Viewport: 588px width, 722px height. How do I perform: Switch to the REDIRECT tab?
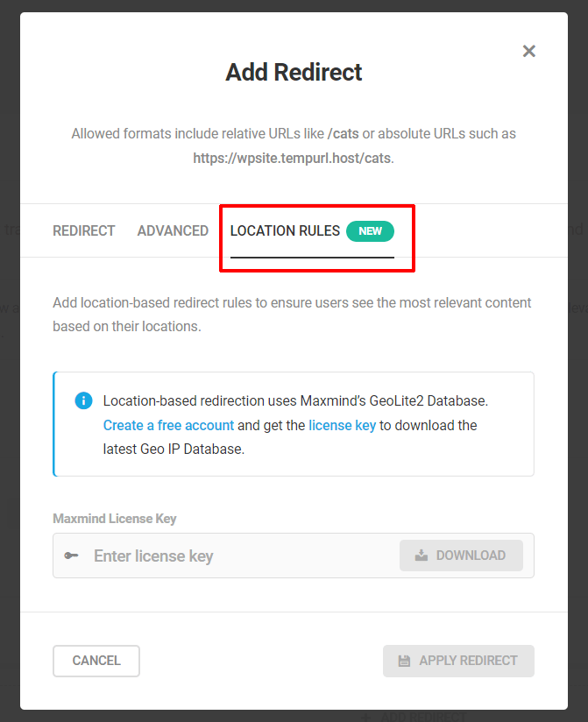pyautogui.click(x=83, y=230)
